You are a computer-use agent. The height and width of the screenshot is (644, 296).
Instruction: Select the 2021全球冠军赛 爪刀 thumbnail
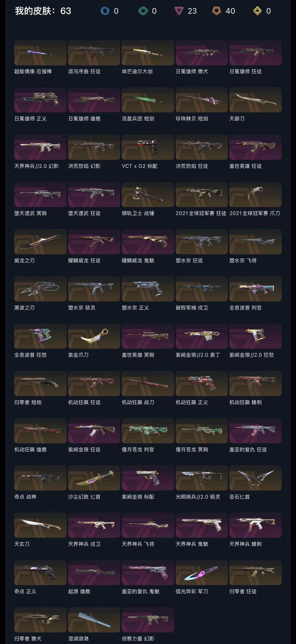255,194
